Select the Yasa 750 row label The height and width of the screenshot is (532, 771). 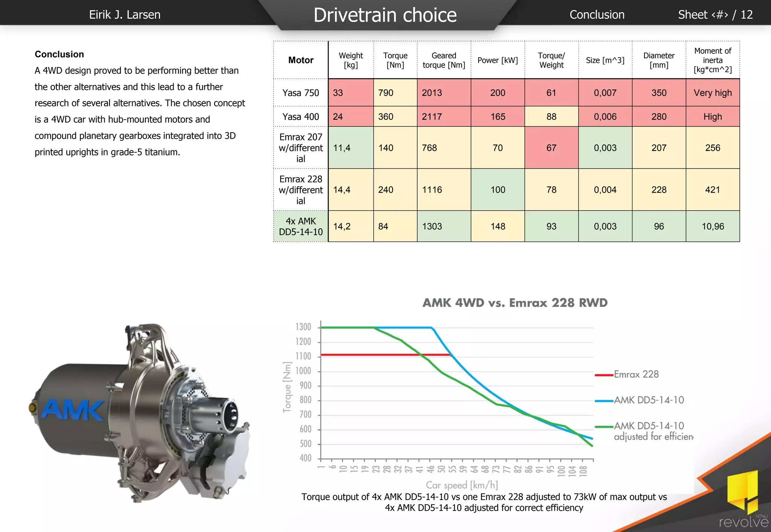pos(301,93)
